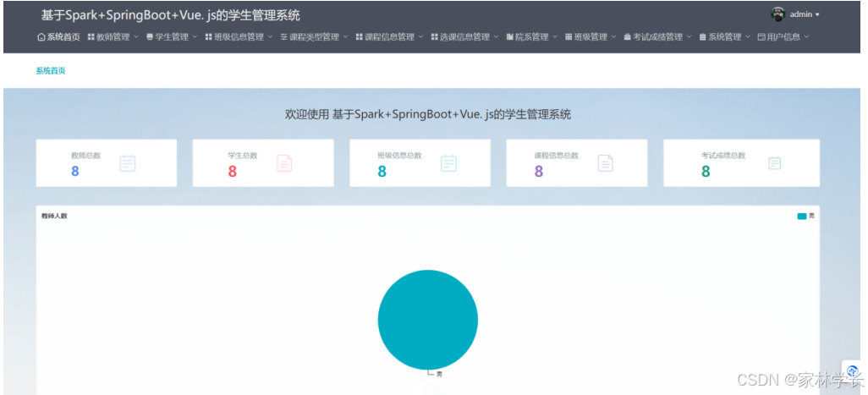Viewport: 868px width, 395px height.
Task: Click the calendar icon on 教师总数 card
Action: click(x=128, y=163)
